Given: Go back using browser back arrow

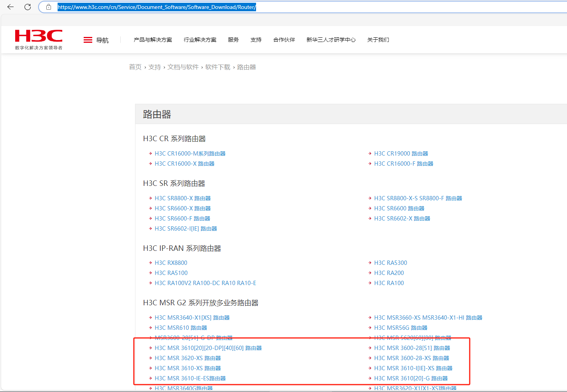Looking at the screenshot, I should 11,7.
